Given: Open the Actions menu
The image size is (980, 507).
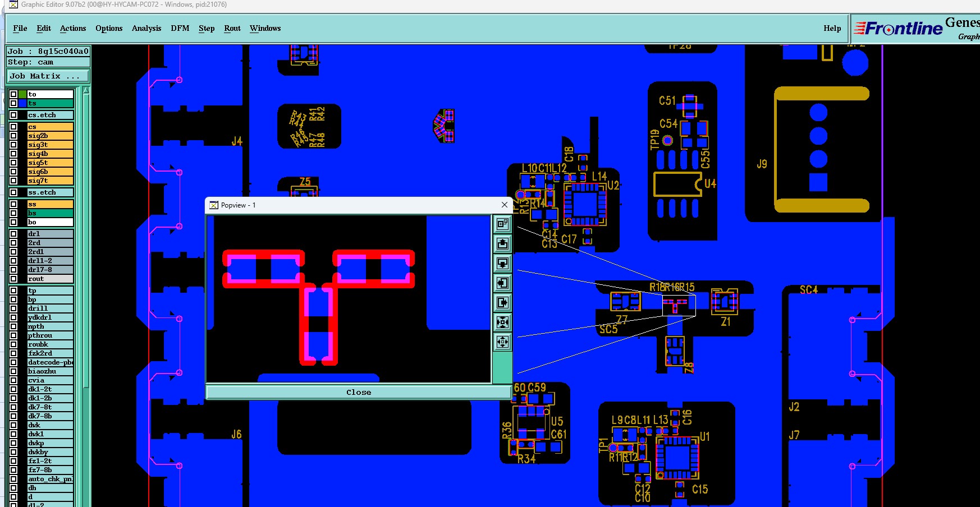Looking at the screenshot, I should pos(73,28).
